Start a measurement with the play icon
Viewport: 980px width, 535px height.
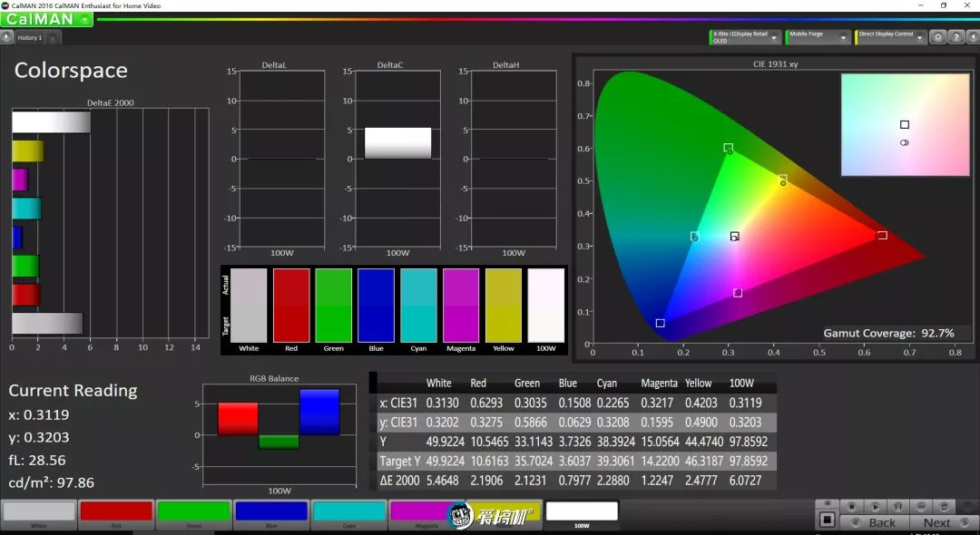coord(875,506)
